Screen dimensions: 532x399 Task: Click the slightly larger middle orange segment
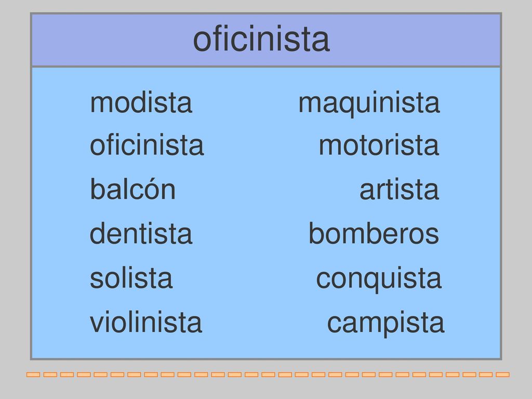(x=285, y=375)
